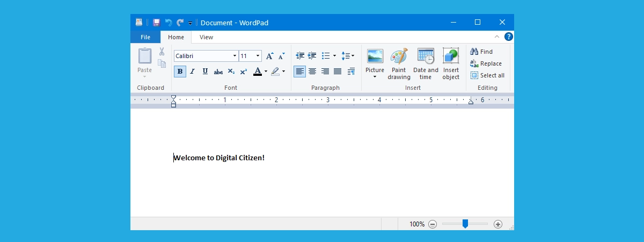Insert Date and time

click(x=426, y=63)
